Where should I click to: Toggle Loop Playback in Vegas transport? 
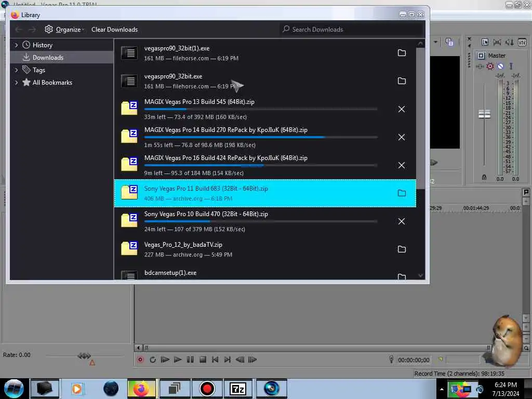153,360
